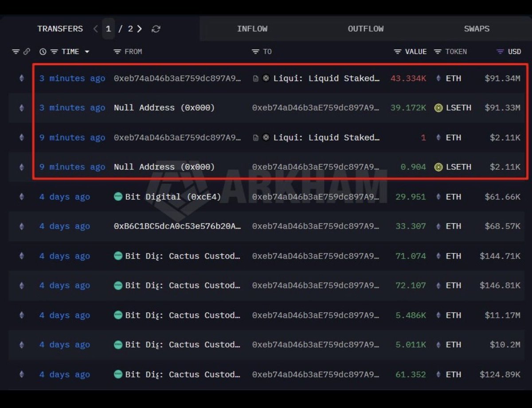Screen dimensions: 532x408
Task: Filter by FROM column
Action: pos(117,52)
